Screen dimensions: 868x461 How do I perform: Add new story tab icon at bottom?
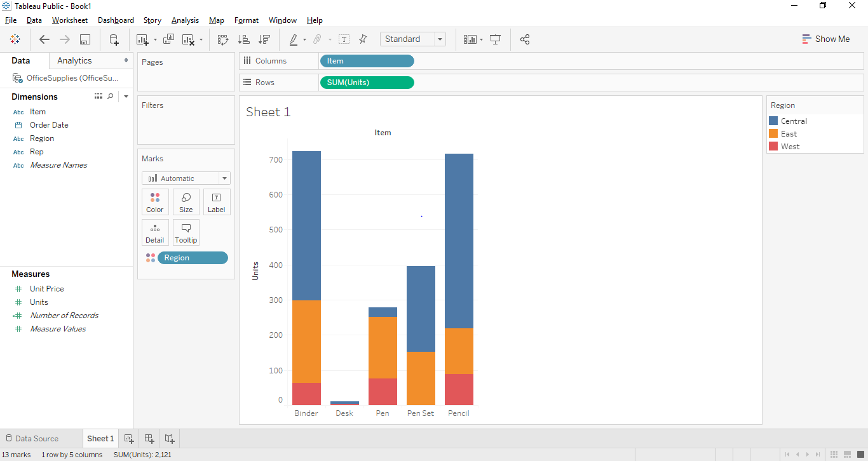170,438
